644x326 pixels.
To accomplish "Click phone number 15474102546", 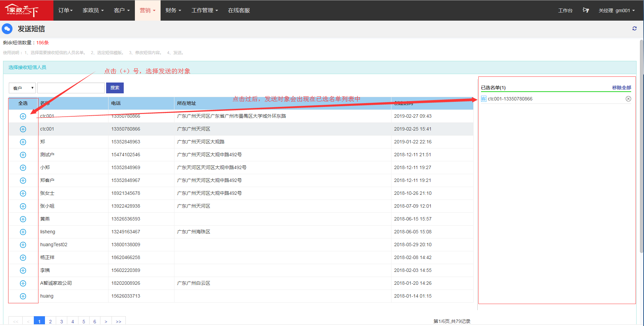I will pos(126,155).
